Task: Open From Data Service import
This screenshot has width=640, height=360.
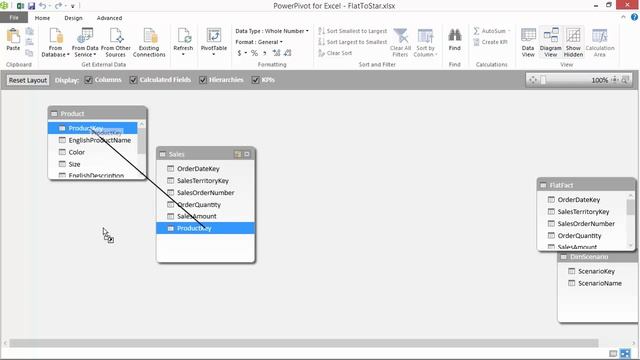Action: [x=85, y=42]
